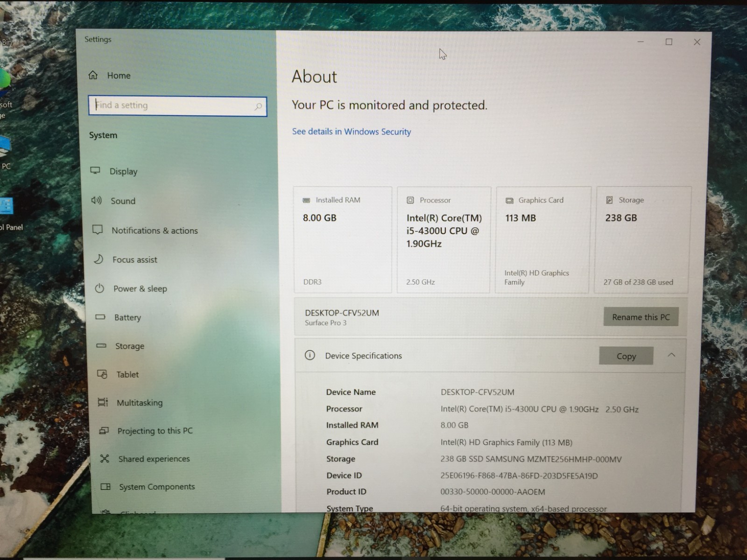Maximize the Settings window
Screen dimensions: 747x560
point(669,42)
